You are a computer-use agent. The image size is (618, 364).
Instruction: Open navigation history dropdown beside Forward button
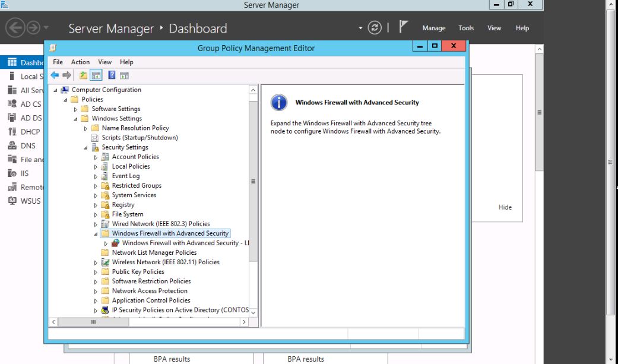(x=46, y=27)
